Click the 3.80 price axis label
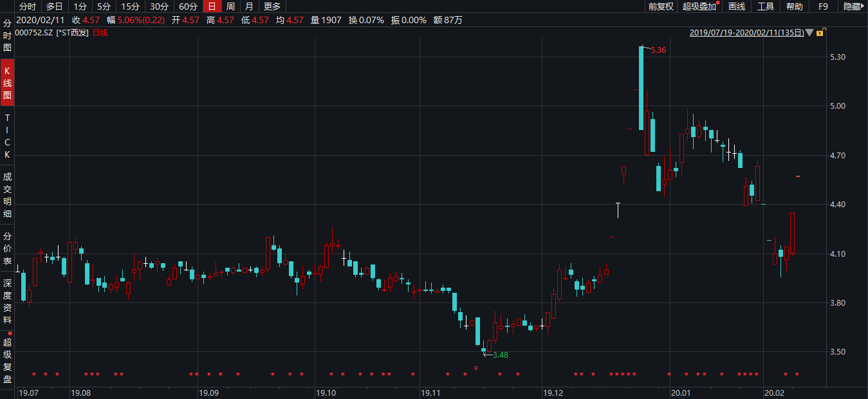 (x=837, y=302)
